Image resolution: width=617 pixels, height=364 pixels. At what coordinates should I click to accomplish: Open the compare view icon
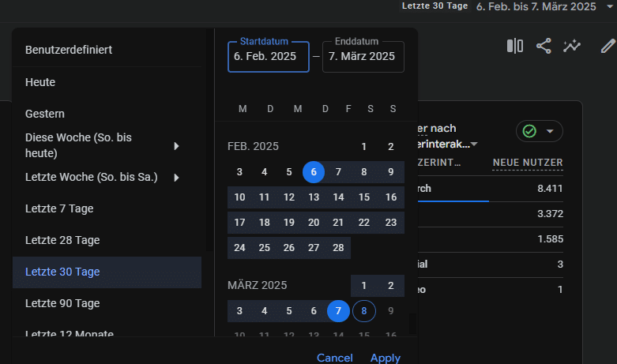(514, 46)
